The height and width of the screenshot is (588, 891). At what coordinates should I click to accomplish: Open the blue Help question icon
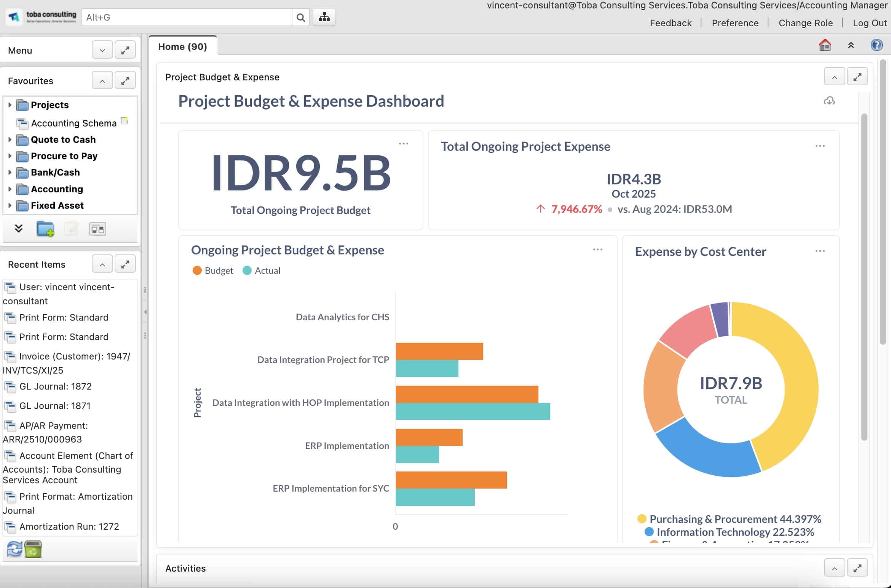pyautogui.click(x=877, y=45)
